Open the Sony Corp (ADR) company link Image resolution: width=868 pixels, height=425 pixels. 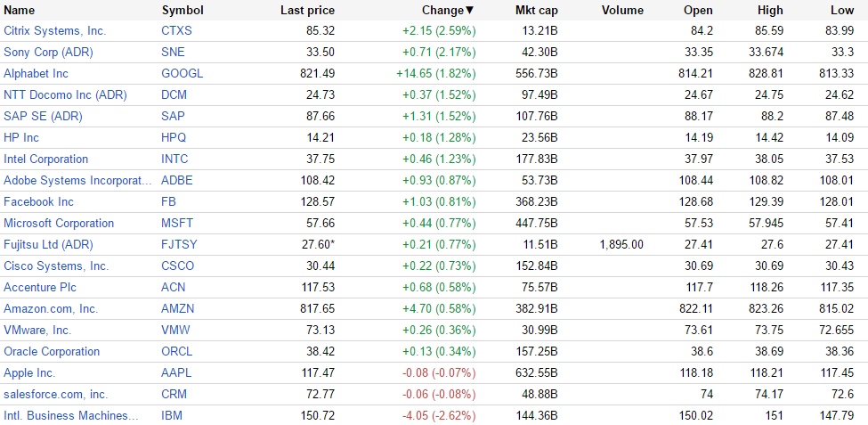click(48, 53)
